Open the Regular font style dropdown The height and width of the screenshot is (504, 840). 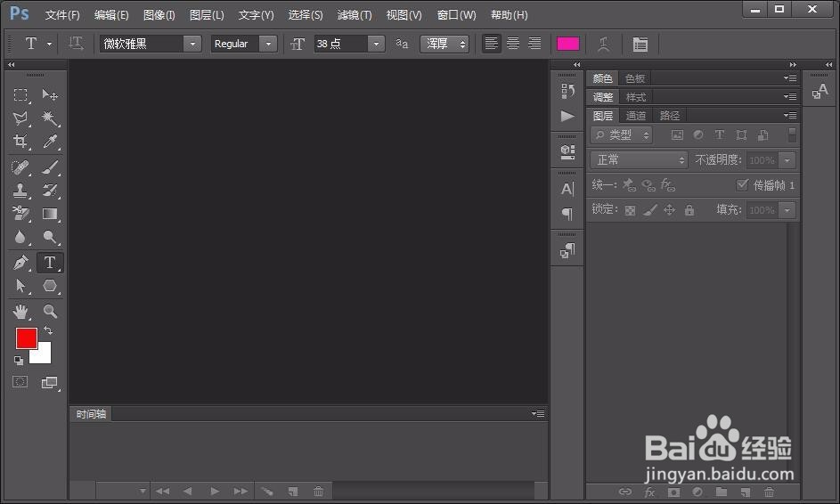pos(268,44)
